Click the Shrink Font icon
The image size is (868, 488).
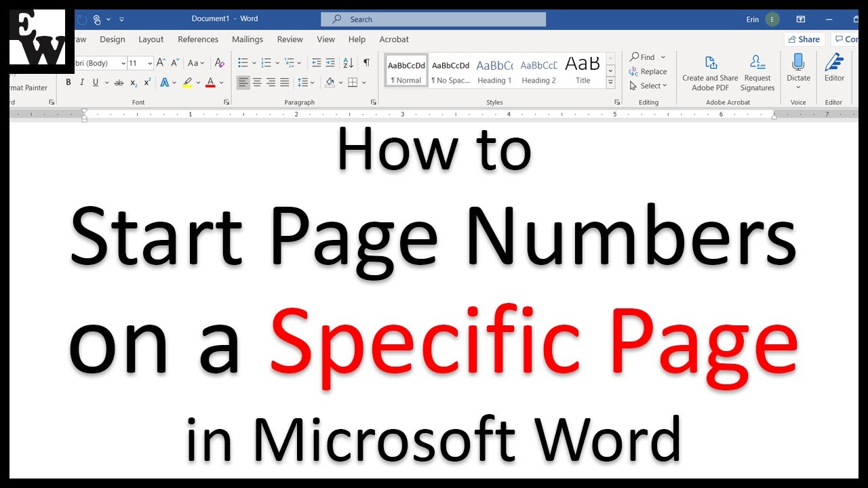(174, 63)
